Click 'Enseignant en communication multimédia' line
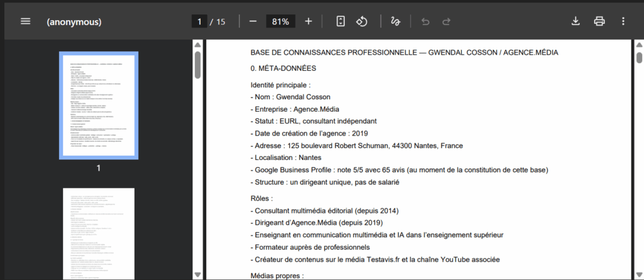 pos(377,235)
